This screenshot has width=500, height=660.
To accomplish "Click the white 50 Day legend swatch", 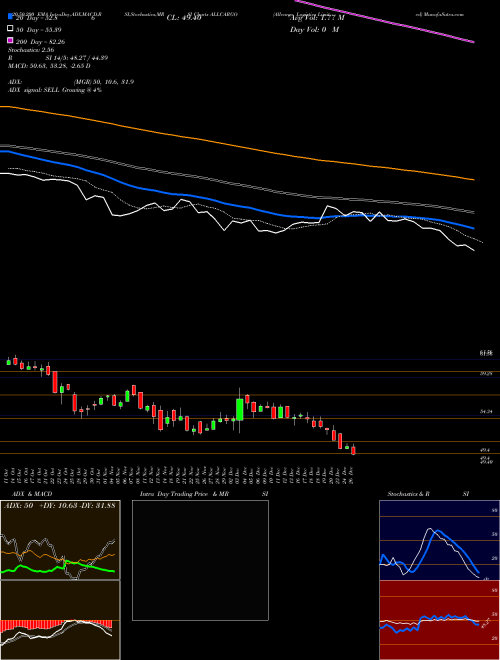I will 10,29.
